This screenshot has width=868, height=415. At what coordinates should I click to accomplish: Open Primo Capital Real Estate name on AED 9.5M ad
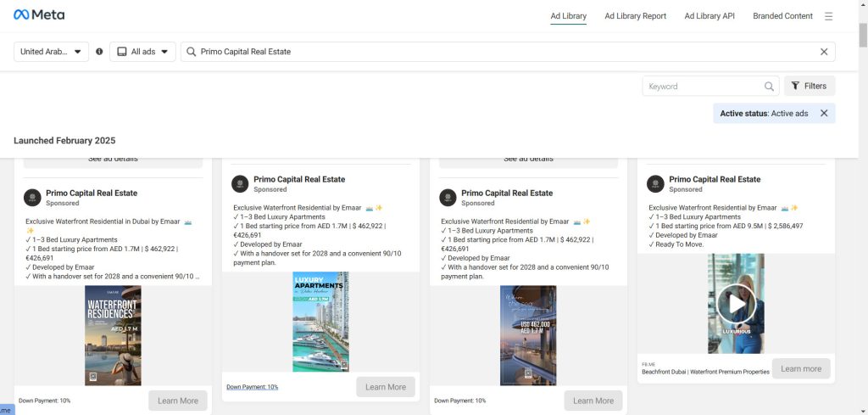715,179
